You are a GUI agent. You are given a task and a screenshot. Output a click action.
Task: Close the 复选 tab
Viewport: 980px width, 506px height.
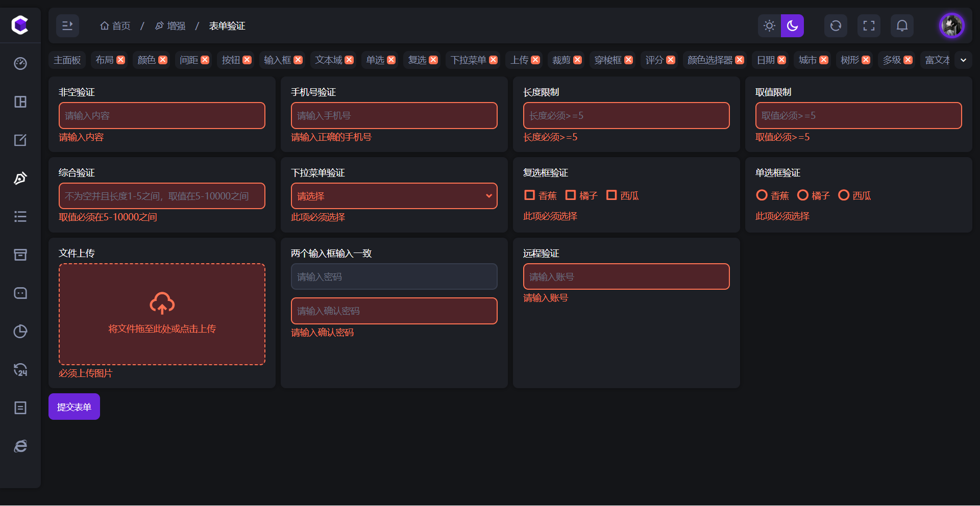point(433,60)
